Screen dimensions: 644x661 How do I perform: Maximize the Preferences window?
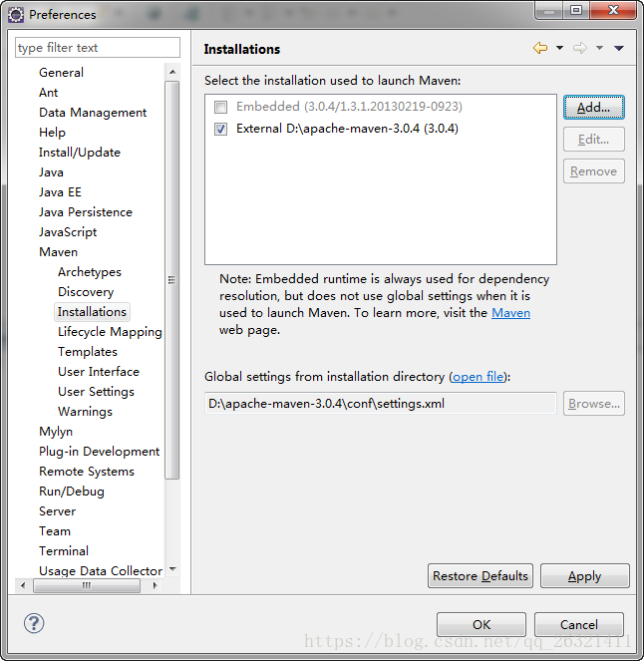[576, 10]
